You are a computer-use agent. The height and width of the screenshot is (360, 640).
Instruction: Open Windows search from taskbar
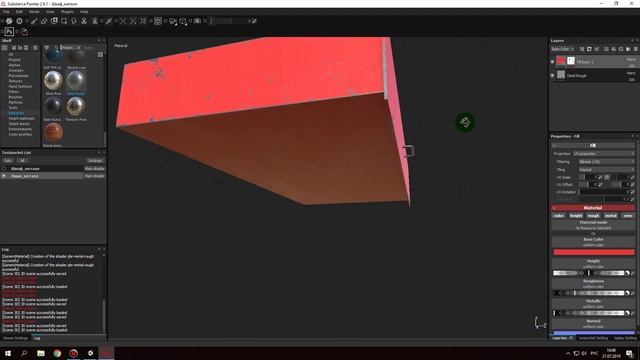pos(24,353)
